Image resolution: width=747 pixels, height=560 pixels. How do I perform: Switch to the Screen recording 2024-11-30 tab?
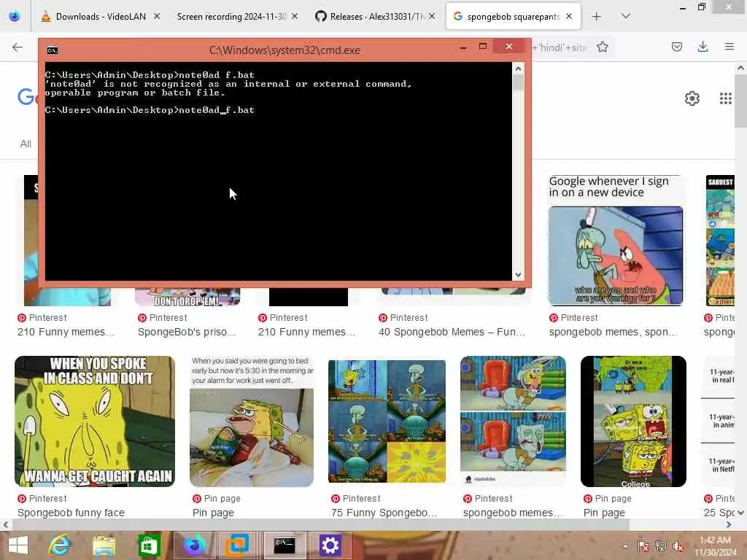[x=231, y=17]
